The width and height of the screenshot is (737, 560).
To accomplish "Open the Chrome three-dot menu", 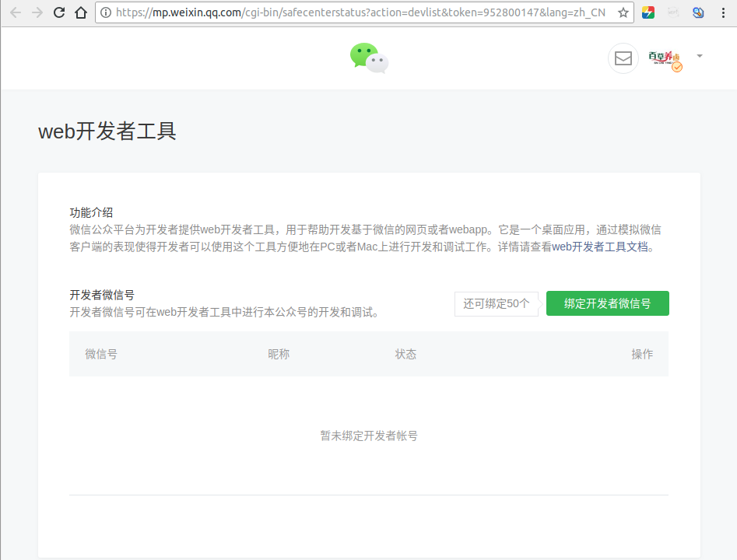I will [723, 12].
